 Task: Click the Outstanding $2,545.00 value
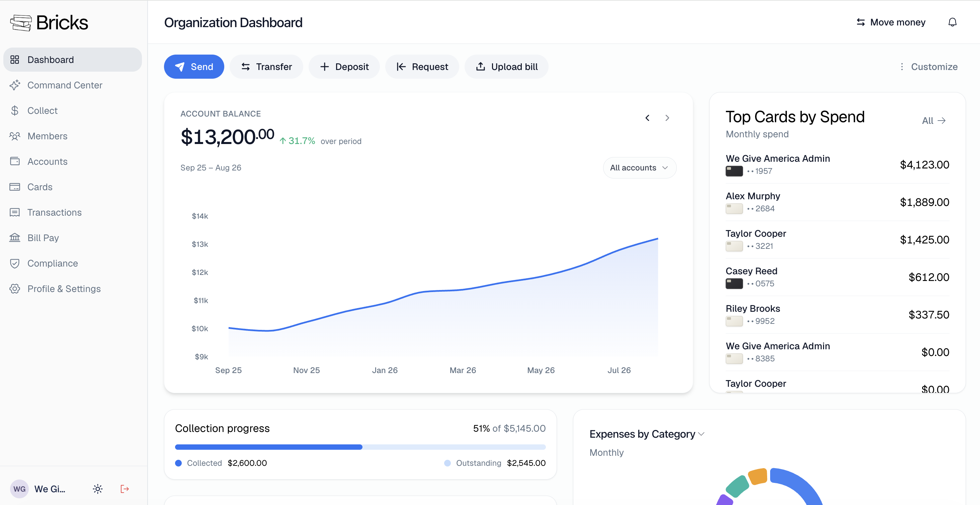pos(526,463)
